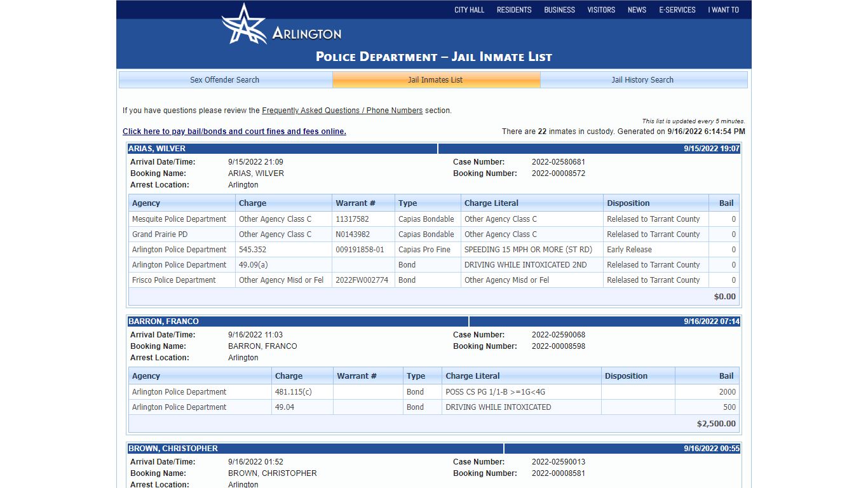Click Arias arrival time 9/15/2022 21:09
This screenshot has height=488, width=868.
click(x=255, y=162)
